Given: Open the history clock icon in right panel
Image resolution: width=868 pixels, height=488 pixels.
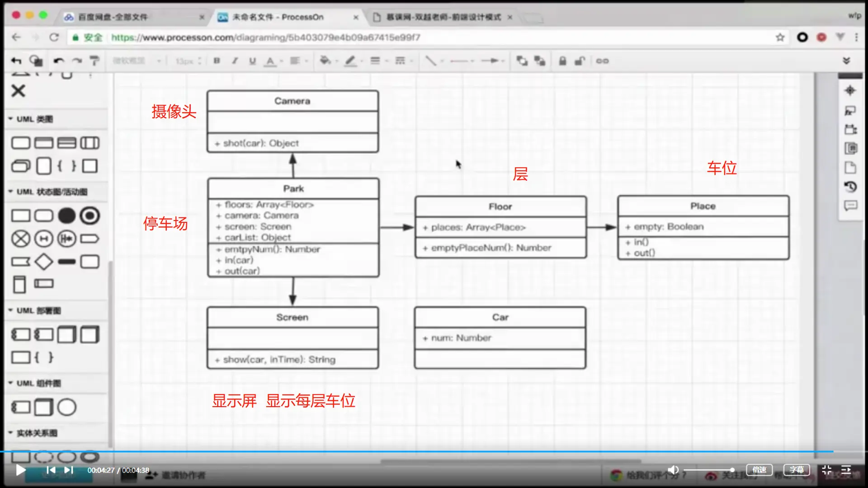Looking at the screenshot, I should tap(850, 187).
